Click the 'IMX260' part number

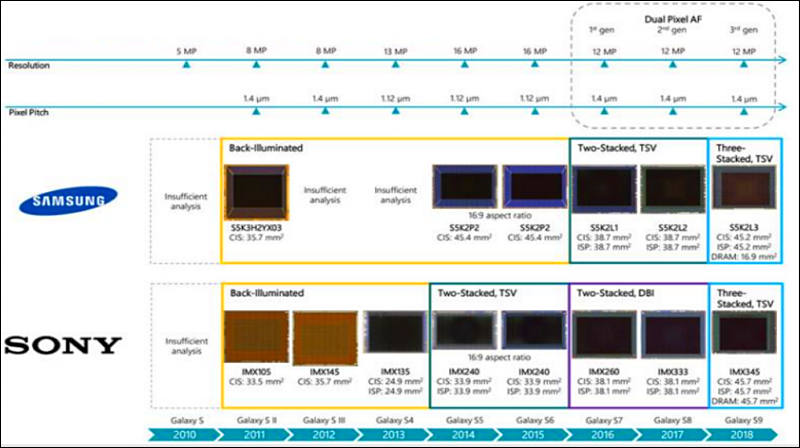point(604,372)
